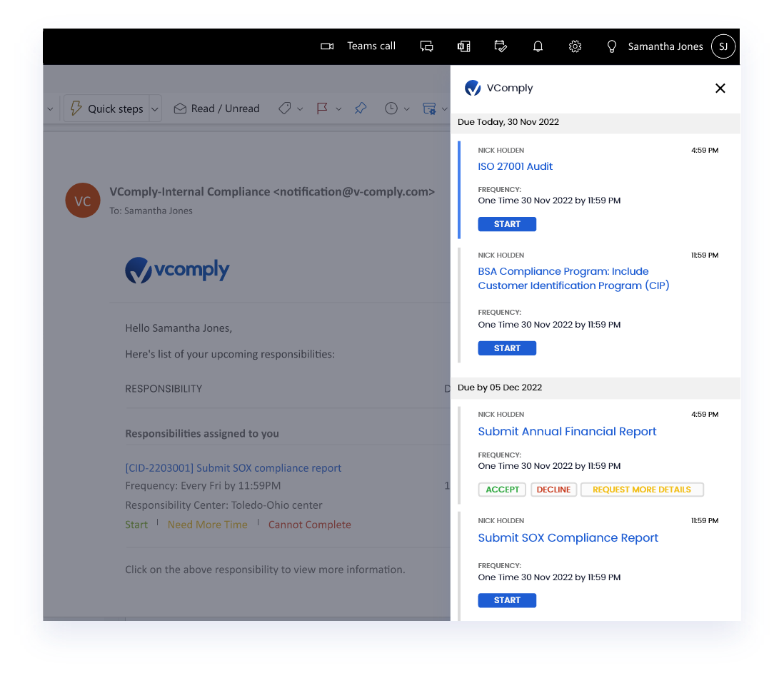Click the sender VComply-Internal Compliance address
The image size is (784, 678).
coord(272,192)
